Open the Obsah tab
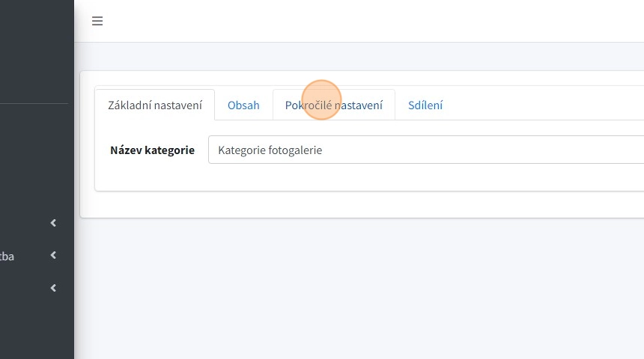Image resolution: width=644 pixels, height=359 pixels. tap(243, 105)
